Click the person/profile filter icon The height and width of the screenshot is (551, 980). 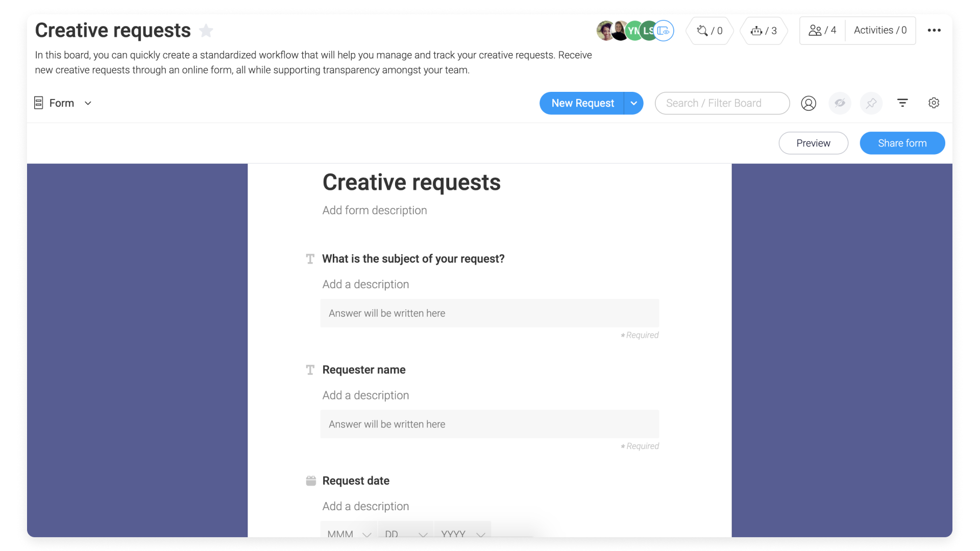pos(808,103)
